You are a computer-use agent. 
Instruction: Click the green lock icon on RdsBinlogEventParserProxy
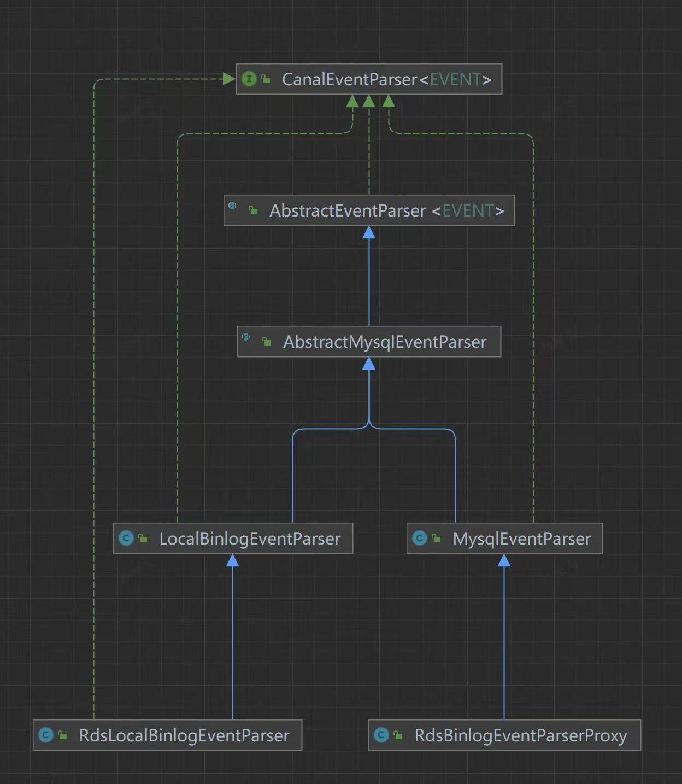398,736
